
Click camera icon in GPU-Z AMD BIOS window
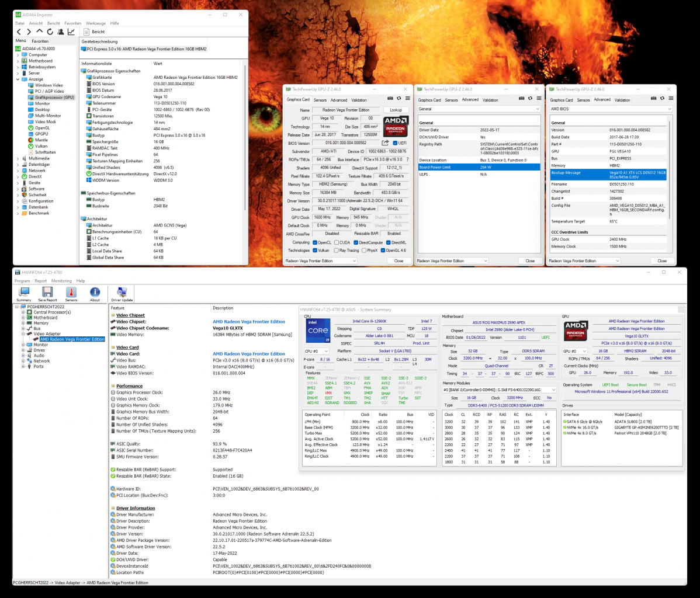coord(654,98)
